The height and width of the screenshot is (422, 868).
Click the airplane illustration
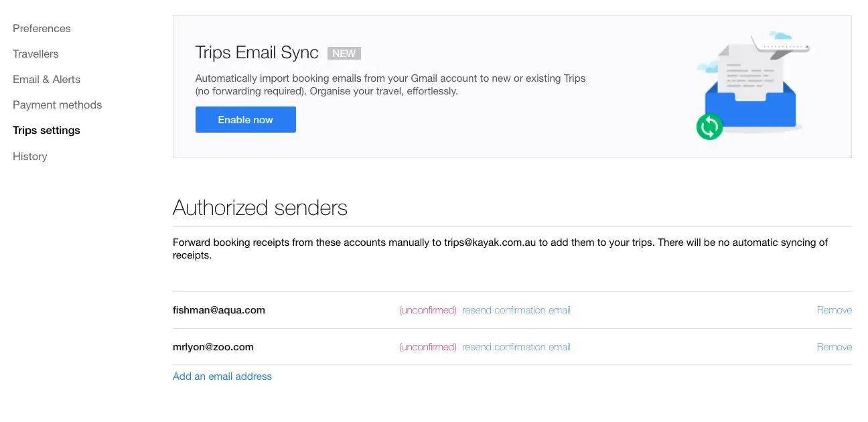tap(781, 47)
